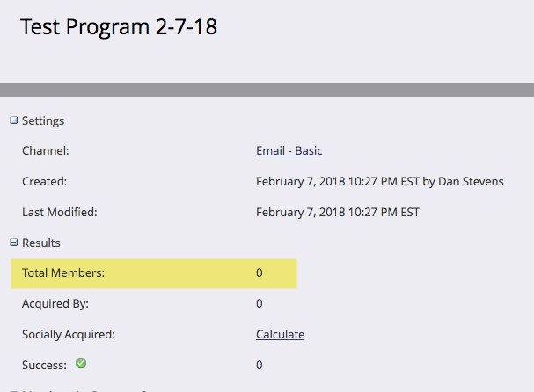Click the Success label text

click(45, 365)
